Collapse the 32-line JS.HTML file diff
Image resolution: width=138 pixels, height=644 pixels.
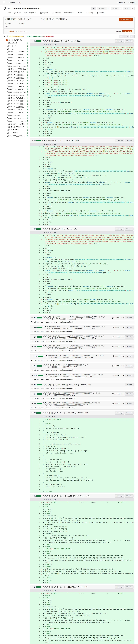pos(32,496)
